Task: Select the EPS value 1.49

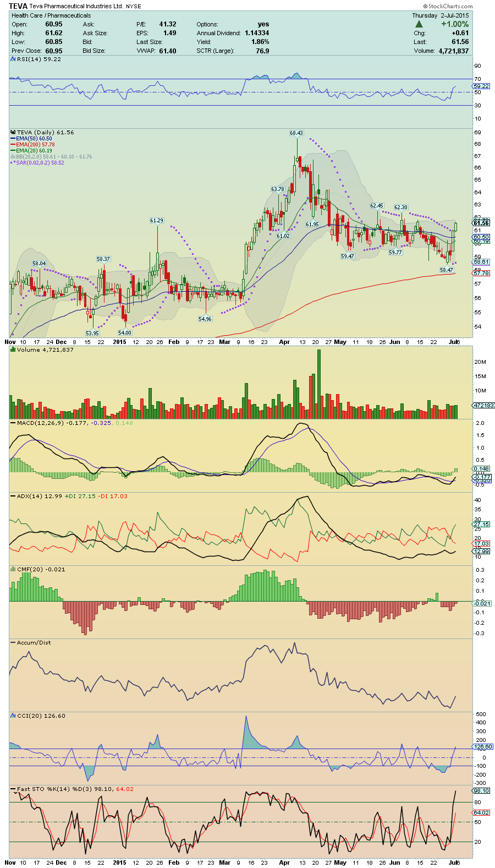Action: pos(170,33)
